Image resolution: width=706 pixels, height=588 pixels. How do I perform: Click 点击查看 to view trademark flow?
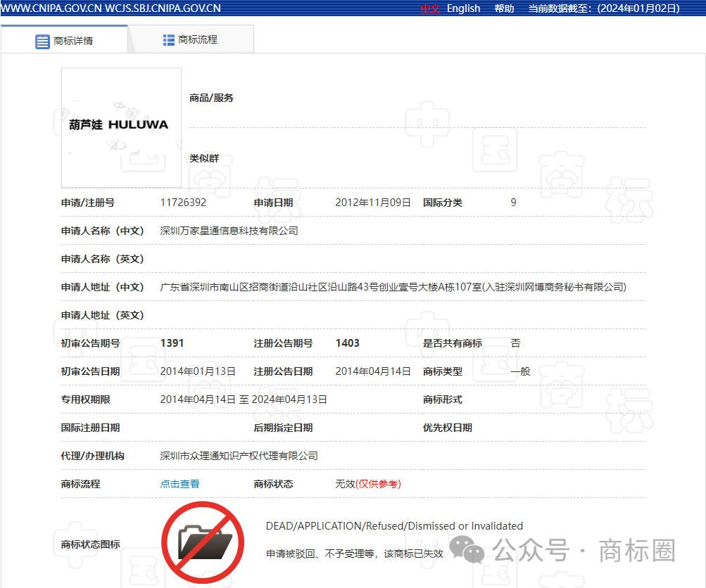tap(179, 484)
